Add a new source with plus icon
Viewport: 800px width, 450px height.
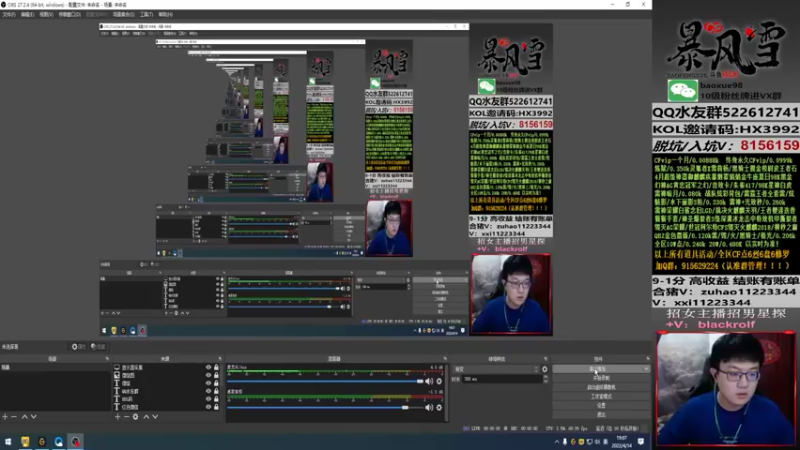pos(117,417)
